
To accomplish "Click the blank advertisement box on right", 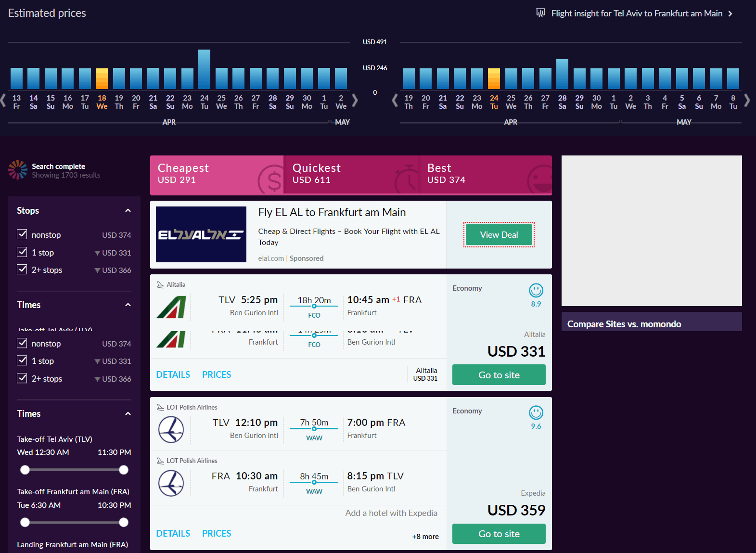I will click(x=652, y=231).
